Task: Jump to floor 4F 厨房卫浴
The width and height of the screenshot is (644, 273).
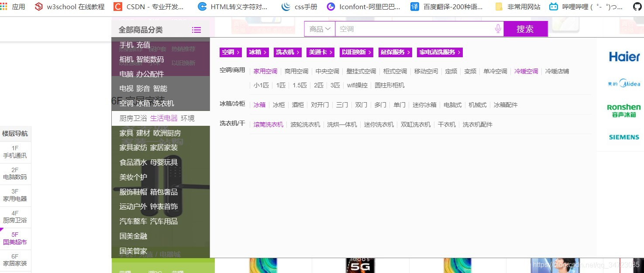Action: (15, 217)
